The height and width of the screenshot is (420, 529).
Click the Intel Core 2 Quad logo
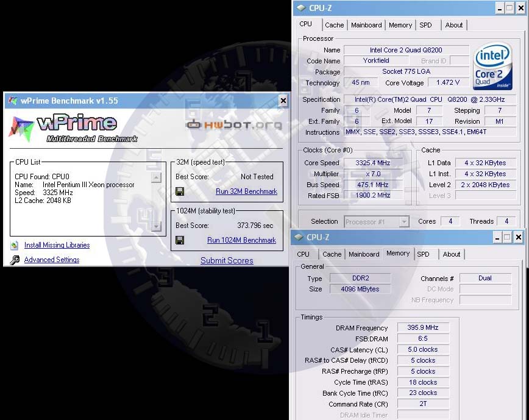(492, 66)
